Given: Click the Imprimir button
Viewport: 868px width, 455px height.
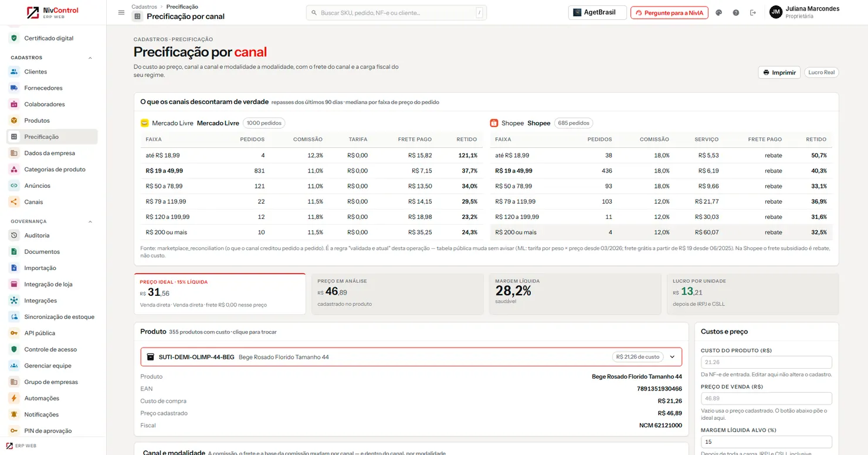Looking at the screenshot, I should tap(779, 73).
